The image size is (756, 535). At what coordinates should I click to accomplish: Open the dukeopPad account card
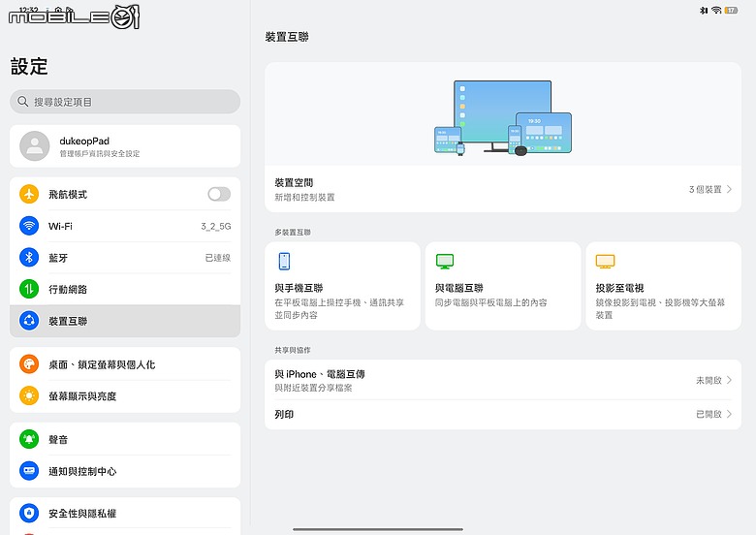click(x=125, y=146)
